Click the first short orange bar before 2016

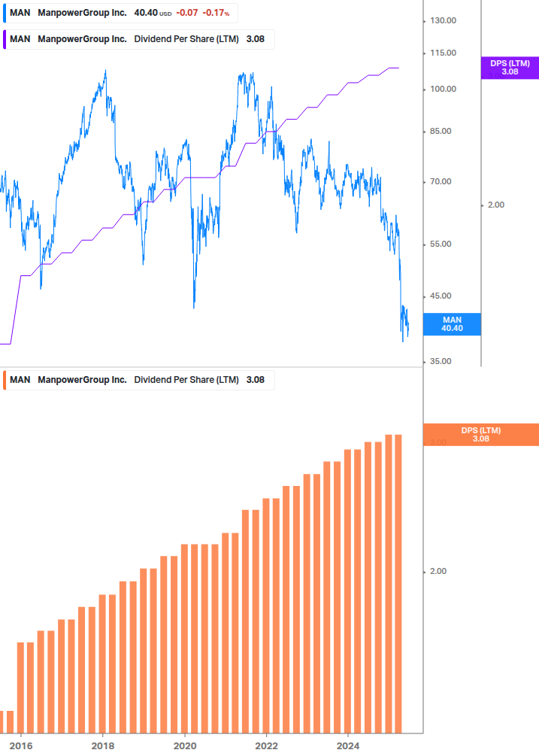pos(1,721)
